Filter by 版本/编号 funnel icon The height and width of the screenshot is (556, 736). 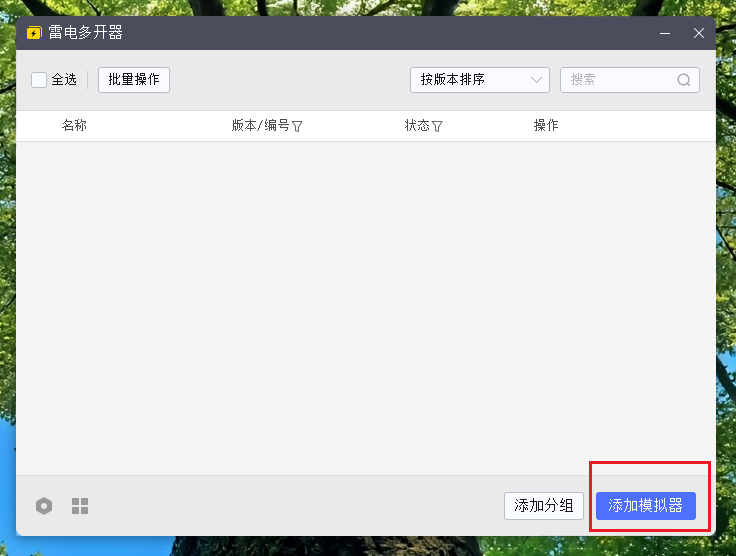[297, 126]
